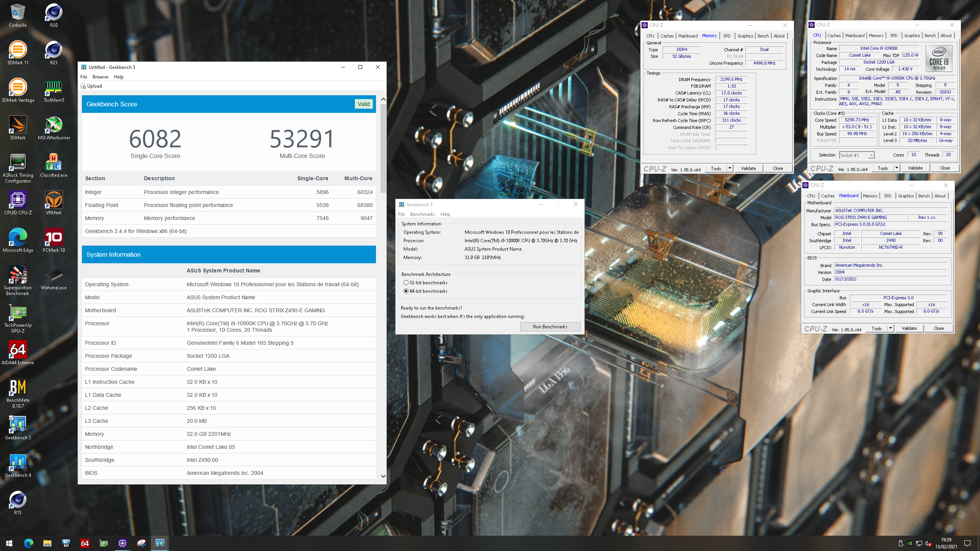Open the 3DMark 11 desktop icon
Viewport: 980px width, 551px height.
coord(18,53)
